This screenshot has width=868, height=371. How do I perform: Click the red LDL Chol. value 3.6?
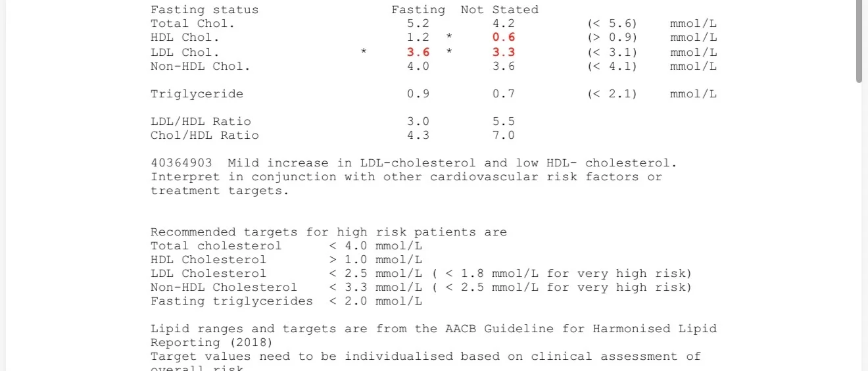418,53
